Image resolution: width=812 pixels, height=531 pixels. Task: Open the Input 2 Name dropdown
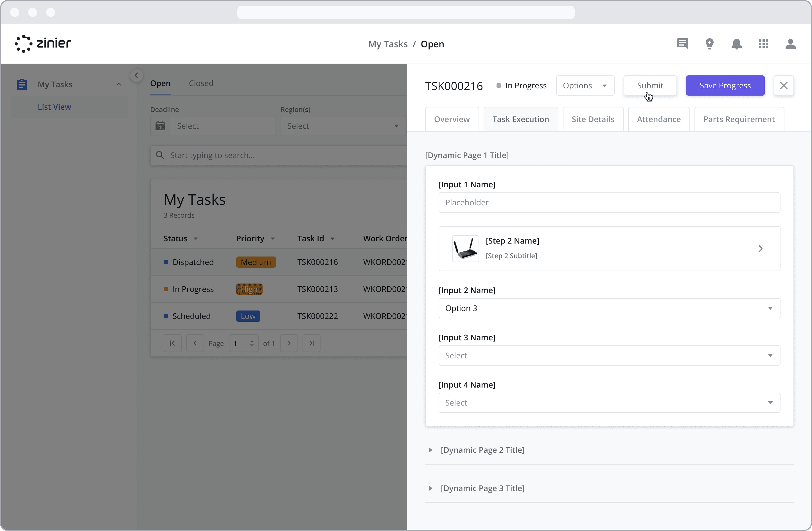[x=609, y=308]
